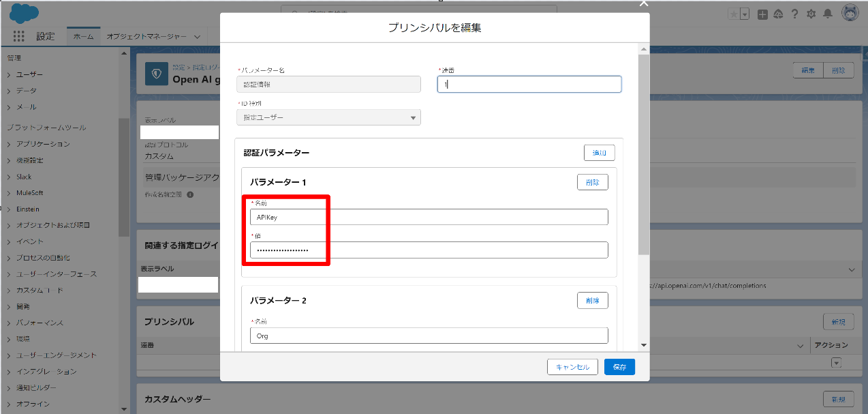Click the setup sidebar scrollbar thumb

tap(123, 177)
